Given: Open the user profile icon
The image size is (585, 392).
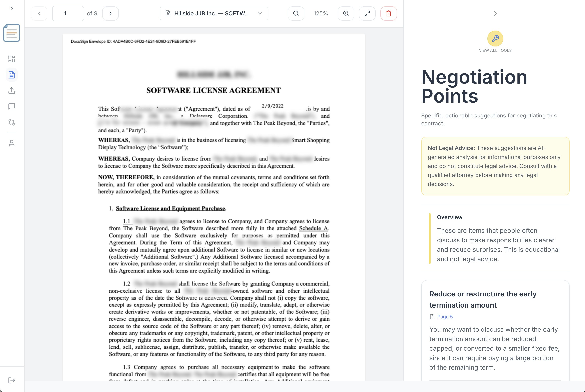Looking at the screenshot, I should coord(11,143).
